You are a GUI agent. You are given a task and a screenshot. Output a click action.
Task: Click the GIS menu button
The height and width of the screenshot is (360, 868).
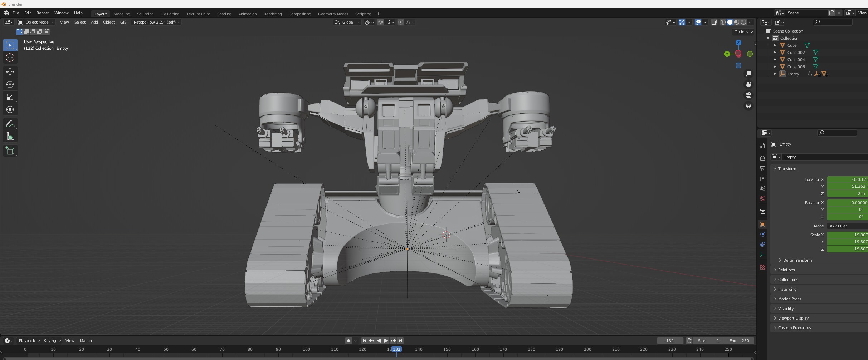tap(123, 22)
